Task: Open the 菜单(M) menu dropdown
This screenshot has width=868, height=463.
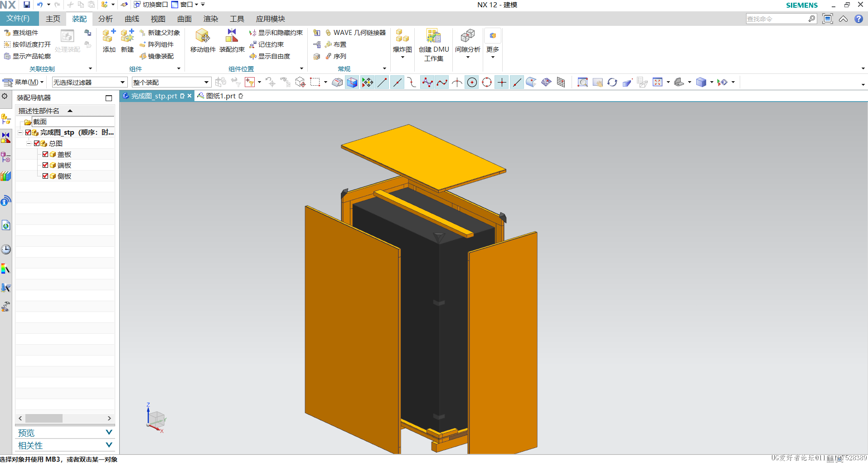Action: 24,83
